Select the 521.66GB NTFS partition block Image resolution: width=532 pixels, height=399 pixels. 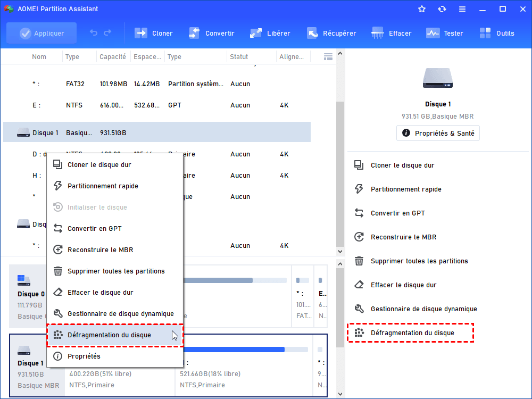[243, 366]
